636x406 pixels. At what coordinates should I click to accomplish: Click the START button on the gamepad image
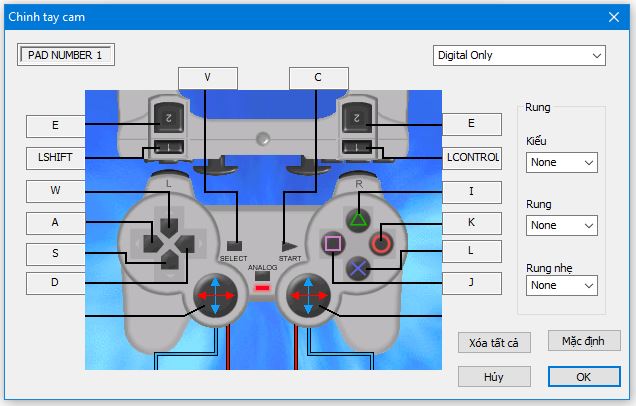(289, 246)
